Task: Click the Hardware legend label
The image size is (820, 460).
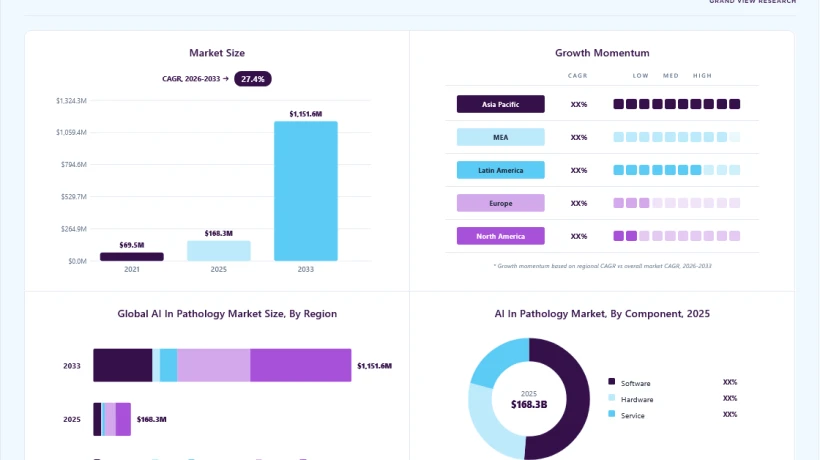Action: (637, 399)
